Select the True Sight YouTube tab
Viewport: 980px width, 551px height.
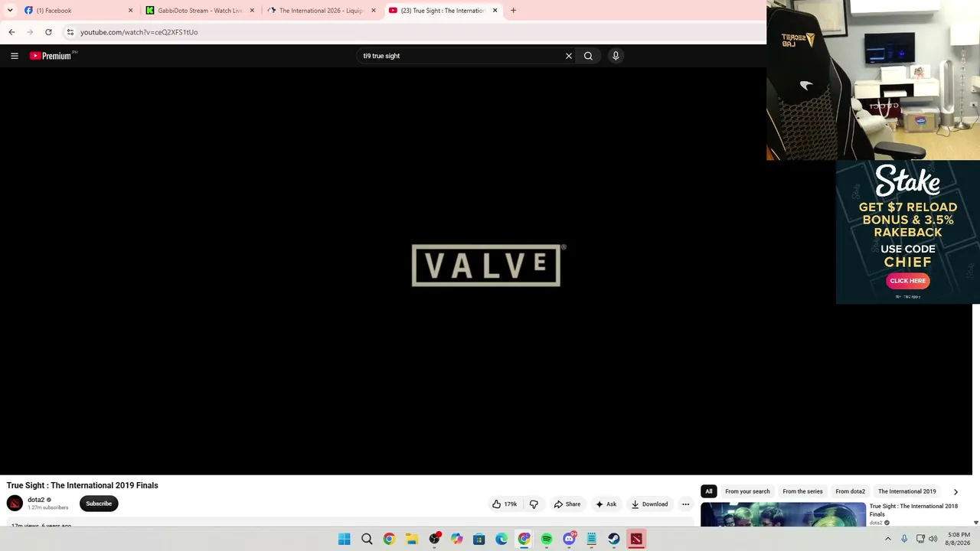pyautogui.click(x=442, y=11)
